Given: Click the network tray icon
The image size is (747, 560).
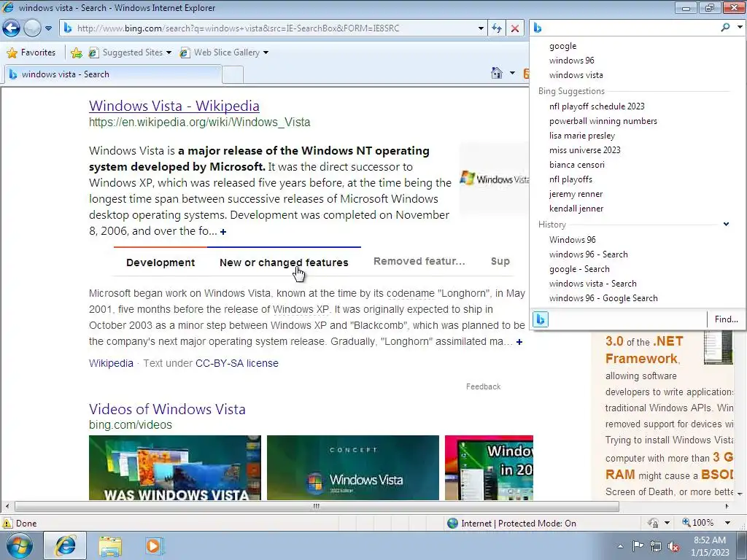Looking at the screenshot, I should click(656, 546).
